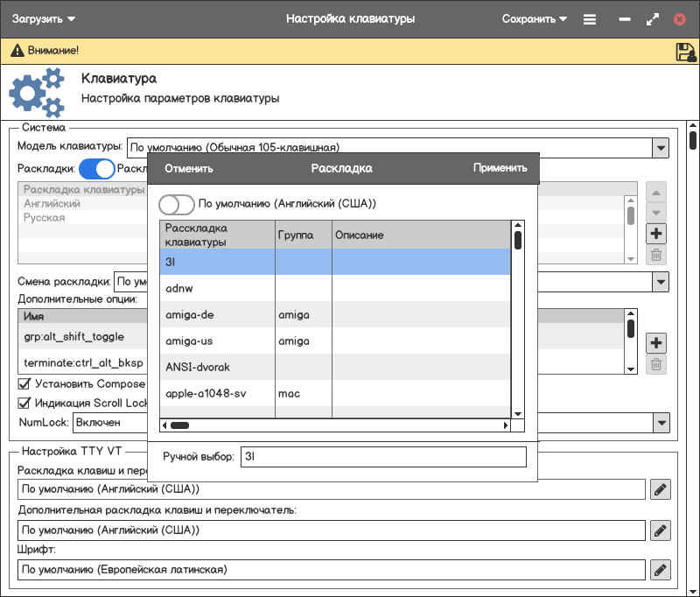Edit the TTY key layout and switcher field
This screenshot has width=700, height=597.
(x=661, y=489)
